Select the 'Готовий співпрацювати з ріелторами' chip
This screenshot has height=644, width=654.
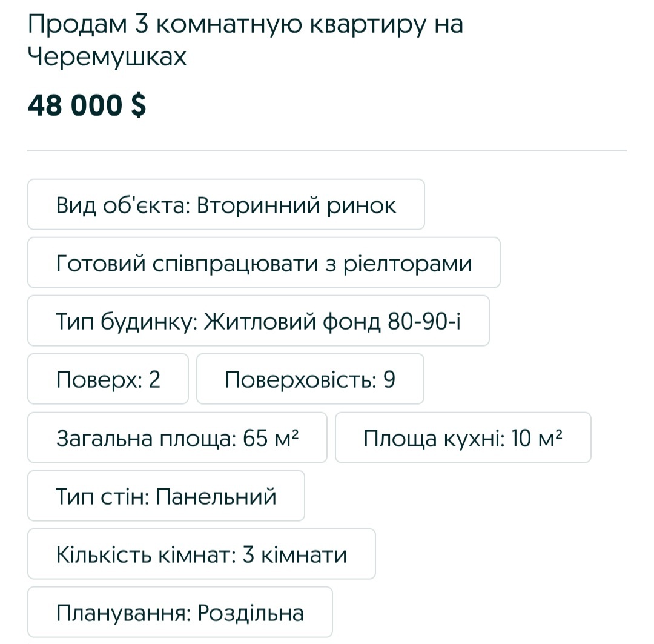click(263, 262)
